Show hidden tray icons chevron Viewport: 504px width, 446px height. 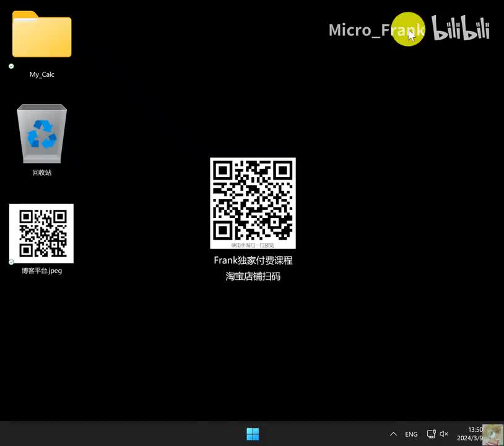tap(393, 434)
